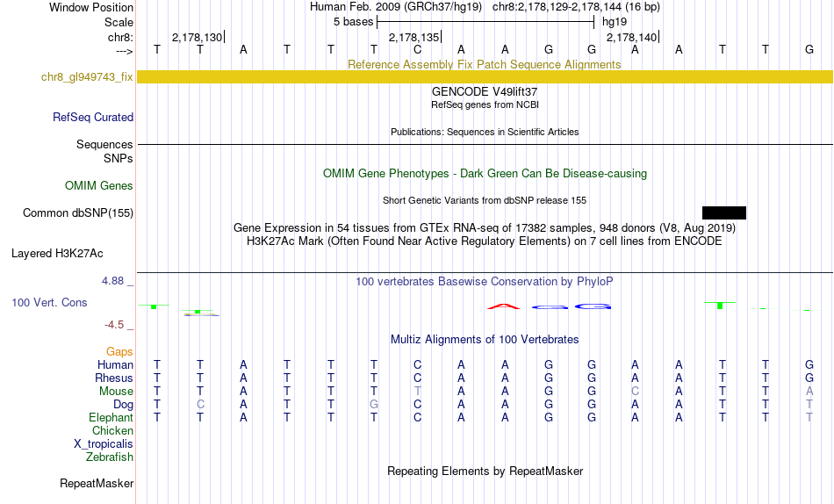The height and width of the screenshot is (504, 834).
Task: Open the RepeatMasker track label
Action: [x=97, y=483]
